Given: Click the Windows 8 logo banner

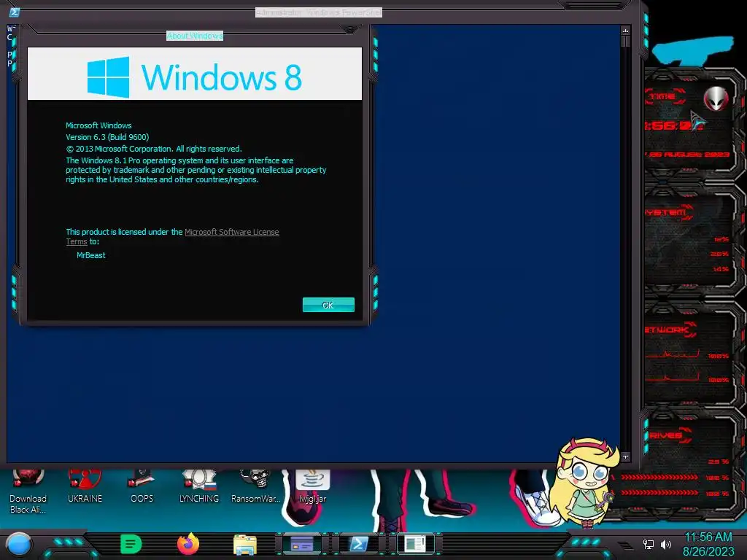Looking at the screenshot, I should (194, 74).
